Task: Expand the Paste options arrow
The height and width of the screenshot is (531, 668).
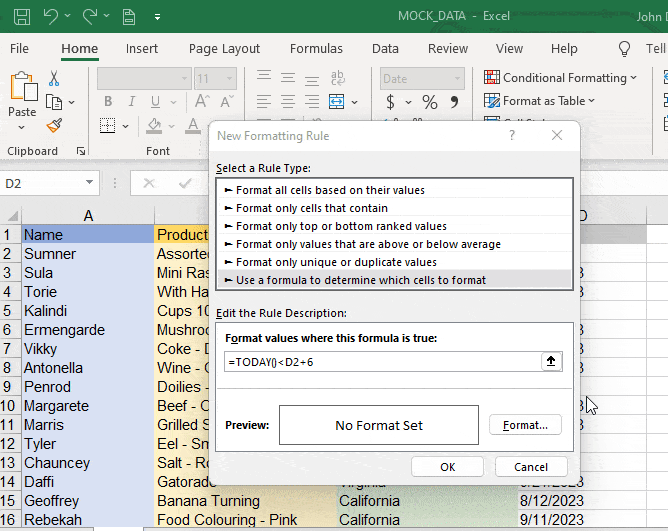Action: coord(22,127)
